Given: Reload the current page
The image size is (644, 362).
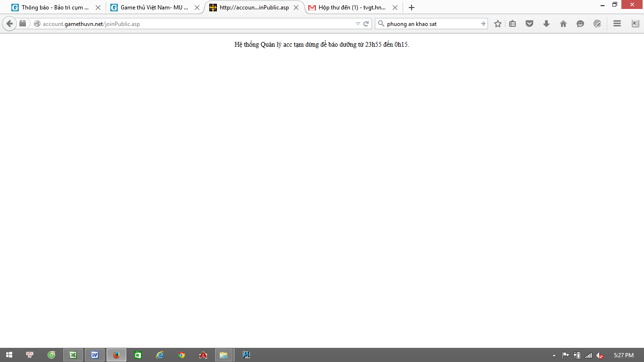Looking at the screenshot, I should [x=366, y=24].
